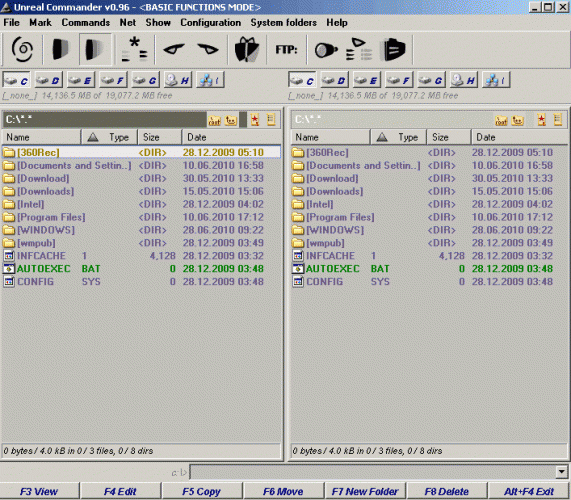Select drive E in right panel
571x500 pixels.
(x=367, y=80)
